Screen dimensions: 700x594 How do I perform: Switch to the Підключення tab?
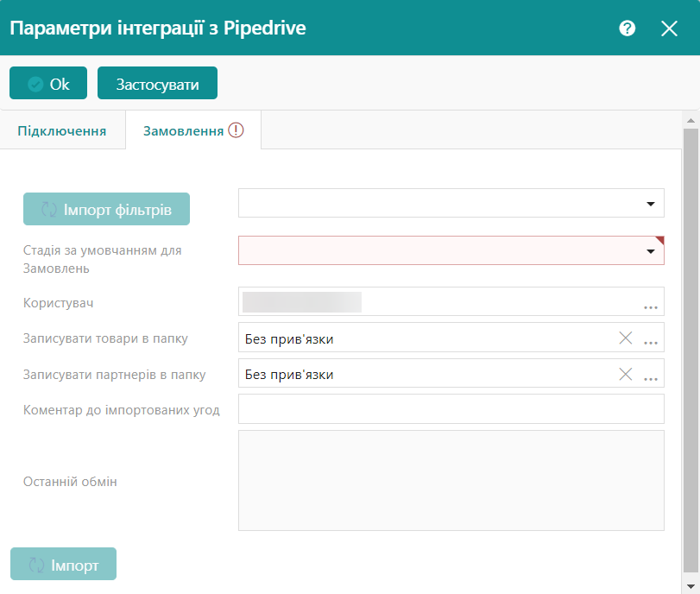62,131
